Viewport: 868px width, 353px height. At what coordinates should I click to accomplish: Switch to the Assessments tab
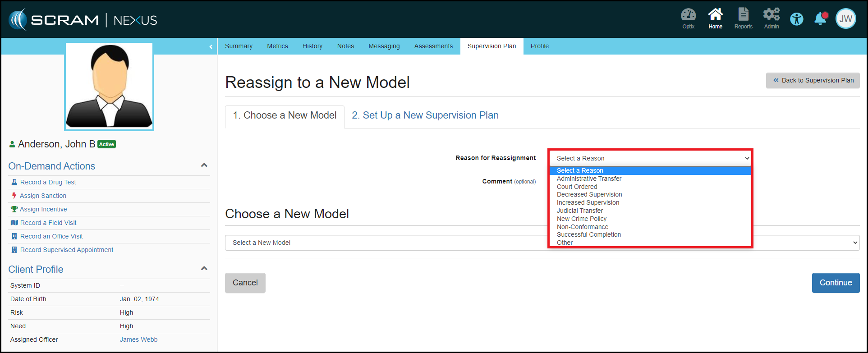[433, 46]
